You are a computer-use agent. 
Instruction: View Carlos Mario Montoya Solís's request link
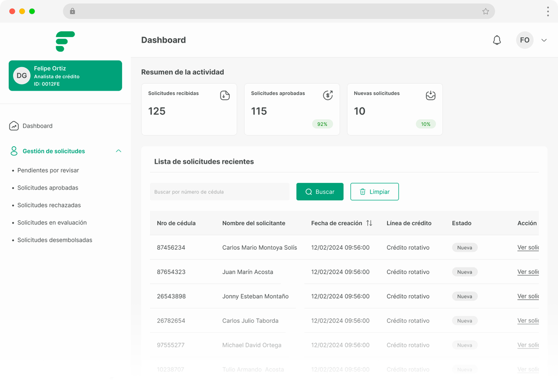coord(528,247)
